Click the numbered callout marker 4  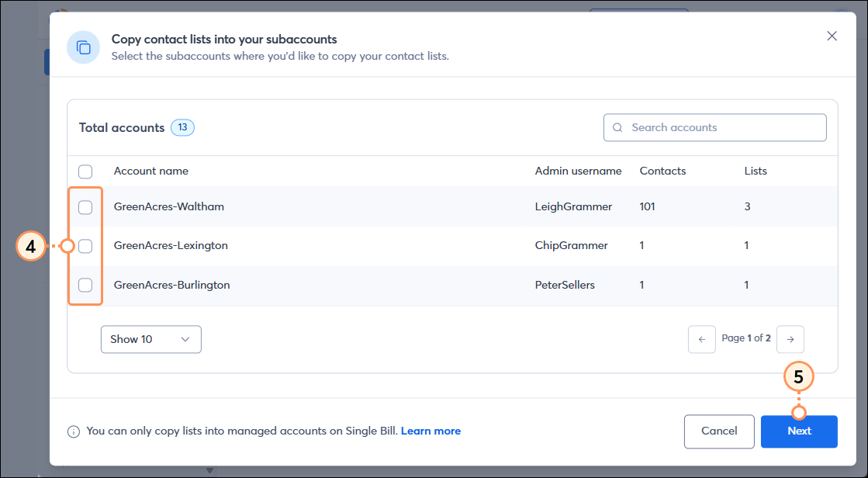coord(31,246)
